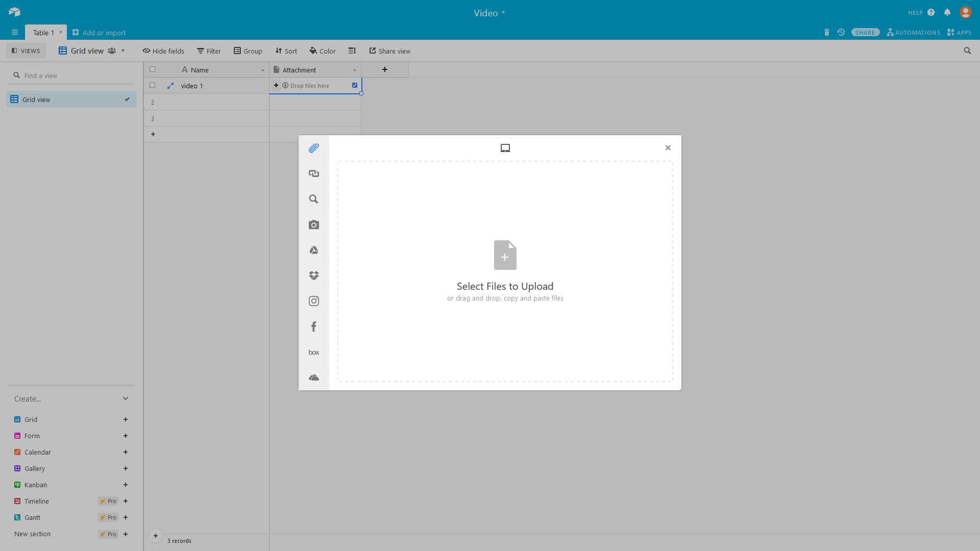Toggle the select-all rows checkbox
980x551 pixels.
pyautogui.click(x=152, y=69)
